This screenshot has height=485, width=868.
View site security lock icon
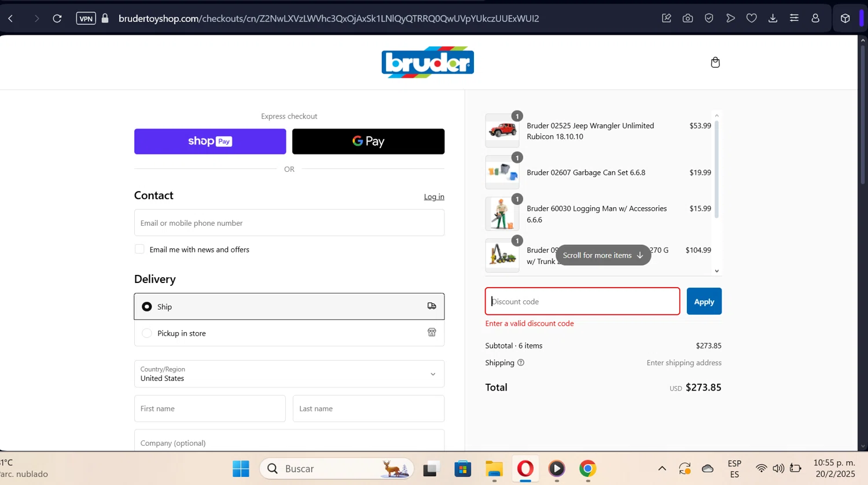[105, 19]
